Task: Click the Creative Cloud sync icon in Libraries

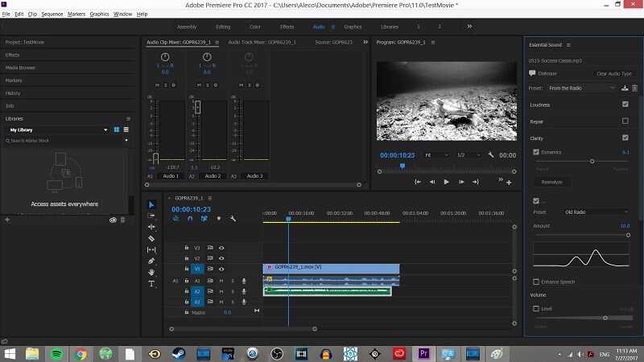Action: click(x=113, y=220)
